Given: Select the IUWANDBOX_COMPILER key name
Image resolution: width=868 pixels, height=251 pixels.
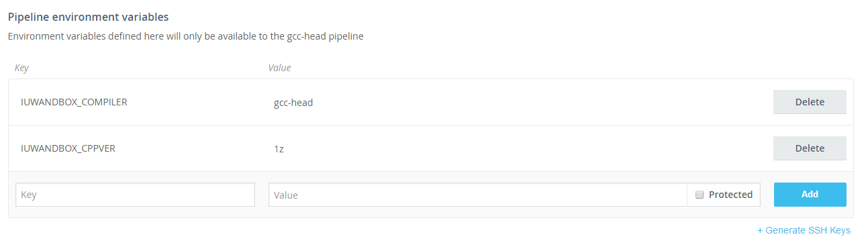Looking at the screenshot, I should coord(74,103).
